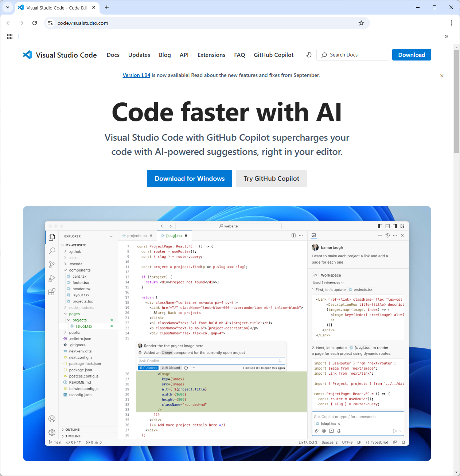This screenshot has height=476, width=460.
Task: Start voice input with the microphone icon
Action: [x=339, y=430]
